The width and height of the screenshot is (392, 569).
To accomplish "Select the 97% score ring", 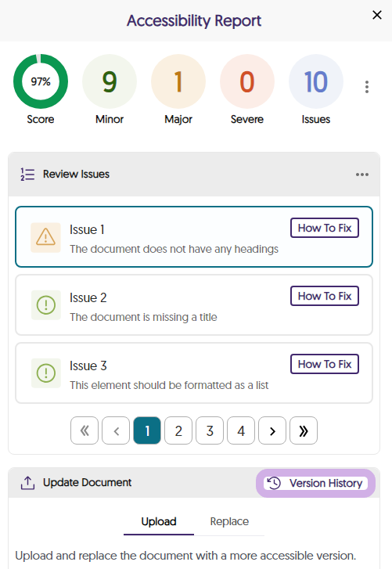I will [x=41, y=81].
